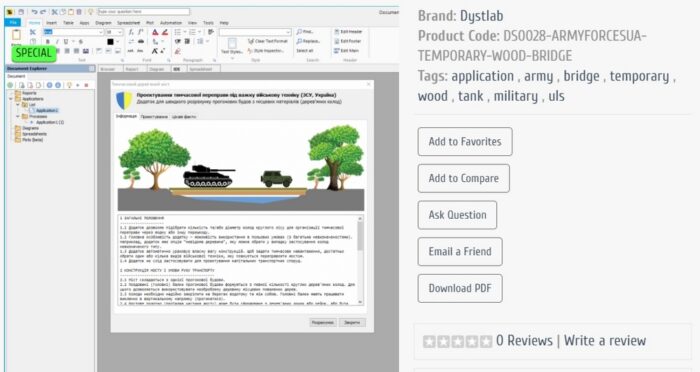Open the Insert ribbon tab
Screen dimensions: 700x372
pyautogui.click(x=51, y=23)
